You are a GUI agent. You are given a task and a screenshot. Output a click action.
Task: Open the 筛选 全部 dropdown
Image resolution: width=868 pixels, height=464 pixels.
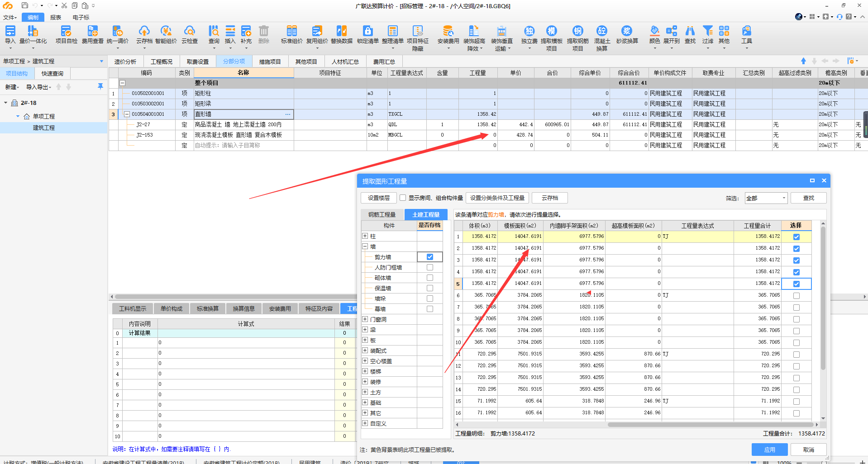(x=766, y=198)
